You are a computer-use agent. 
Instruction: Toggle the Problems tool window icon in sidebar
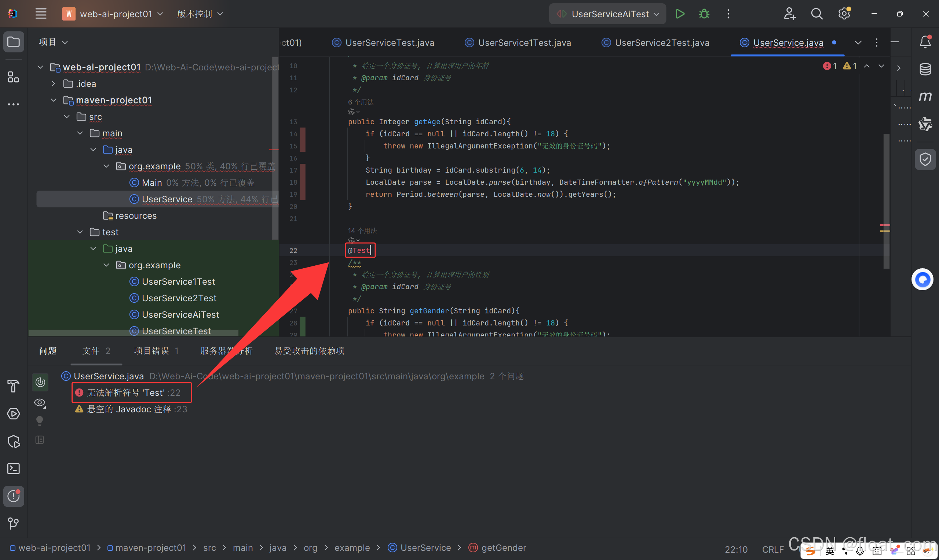point(14,496)
